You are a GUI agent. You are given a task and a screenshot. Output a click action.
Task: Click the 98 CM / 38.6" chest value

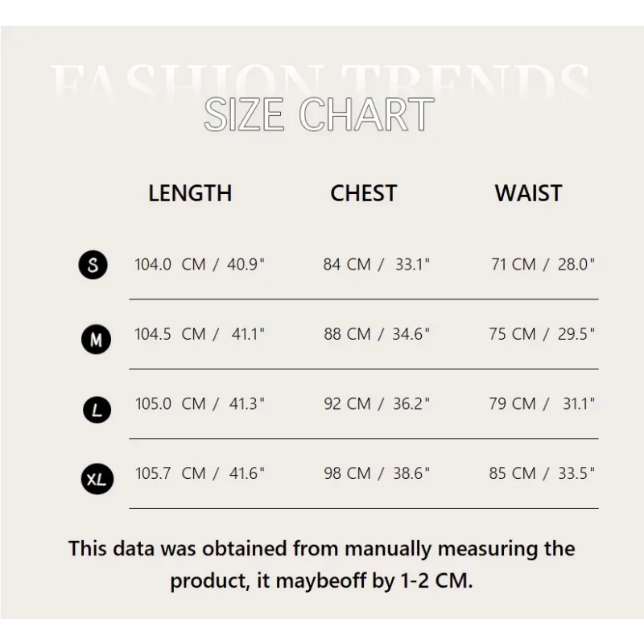point(377,473)
